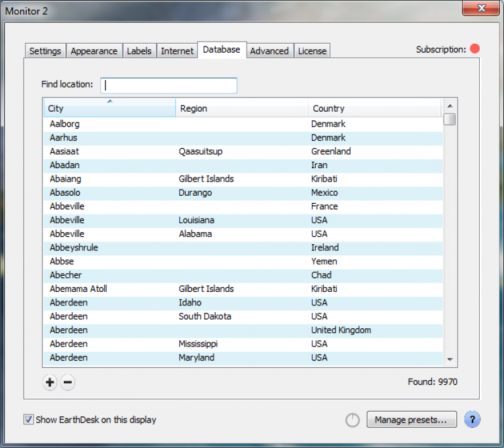The image size is (504, 448).
Task: Click the scrollbar down arrow
Action: coord(450,359)
